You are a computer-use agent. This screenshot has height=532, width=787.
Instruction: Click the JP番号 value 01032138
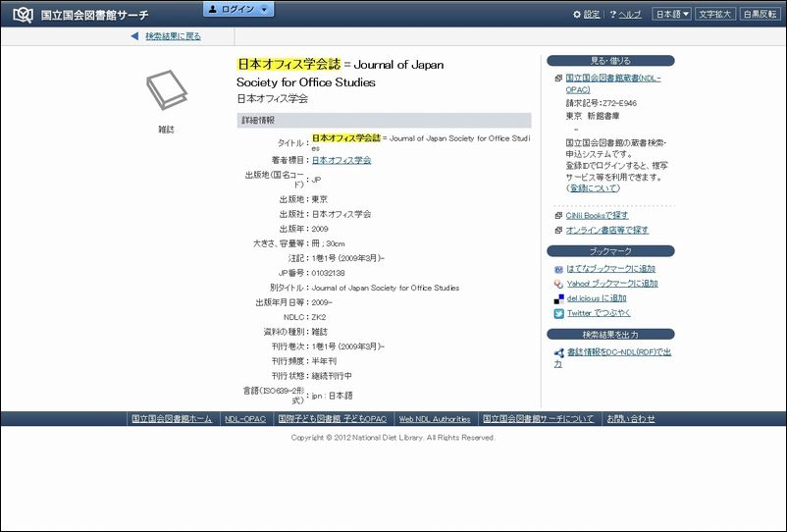click(x=329, y=273)
